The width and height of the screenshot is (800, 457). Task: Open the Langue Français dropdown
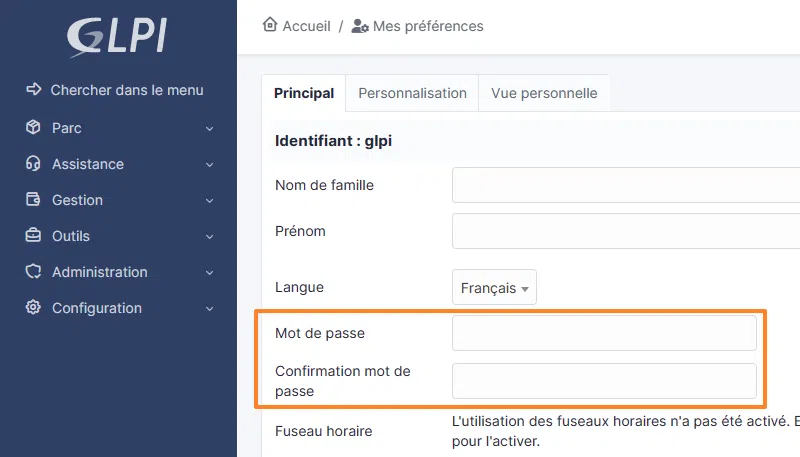[494, 288]
